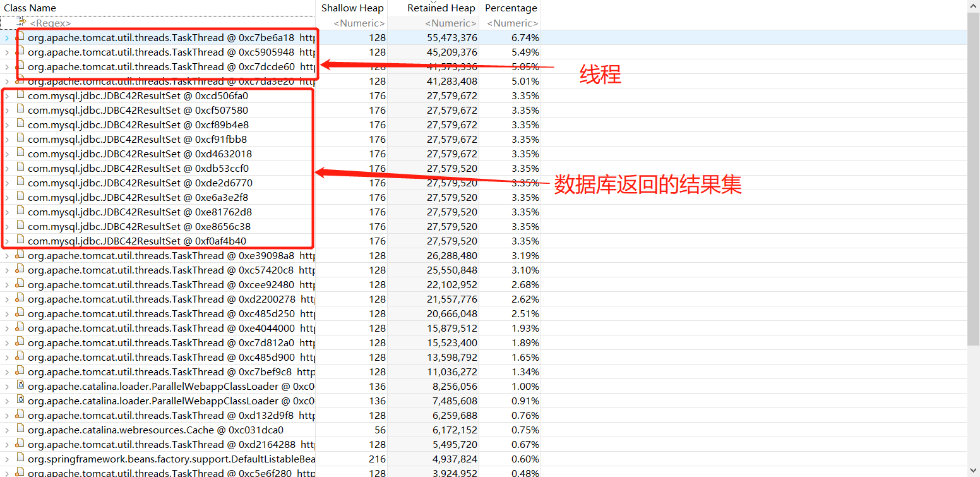Click the file icon of TaskThread 0xc7be6a18
Viewport: 980px width, 477px height.
pyautogui.click(x=20, y=37)
